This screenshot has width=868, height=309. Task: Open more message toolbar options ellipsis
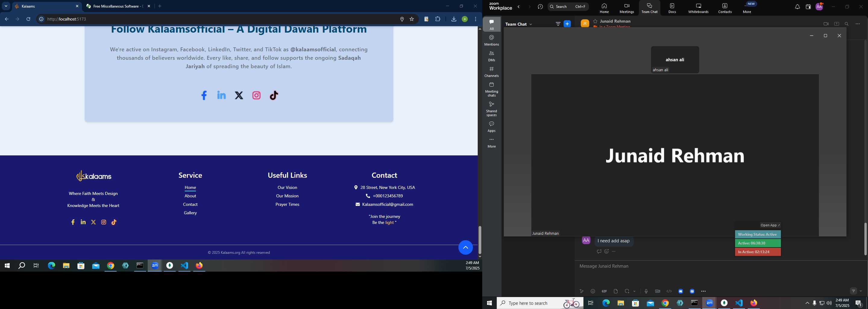click(703, 291)
